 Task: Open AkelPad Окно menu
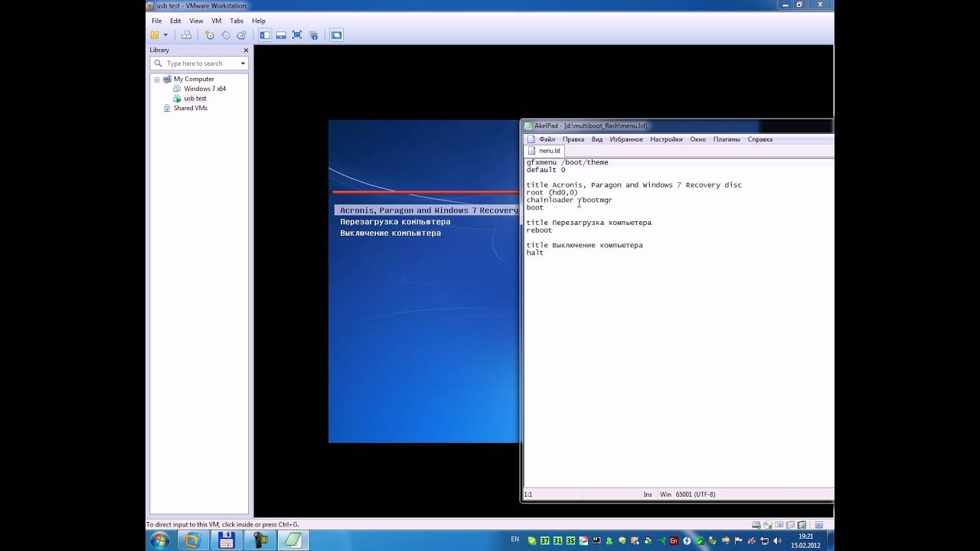697,139
